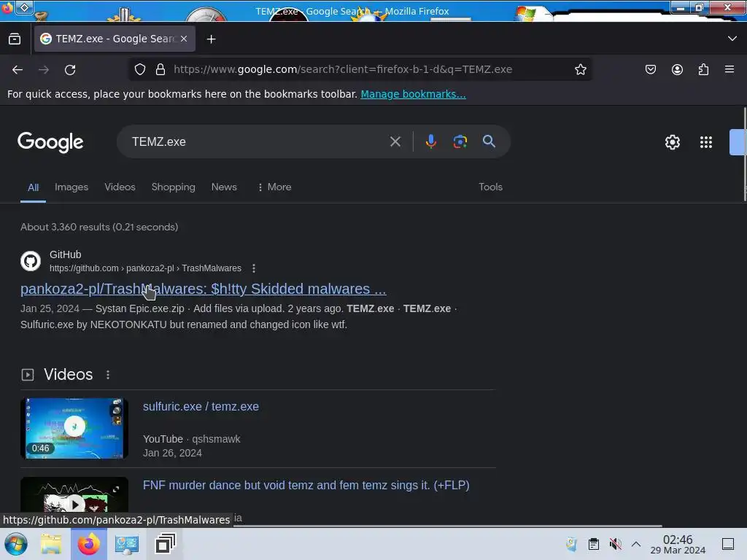Viewport: 747px width, 560px height.
Task: Start voice search with microphone
Action: [x=430, y=141]
